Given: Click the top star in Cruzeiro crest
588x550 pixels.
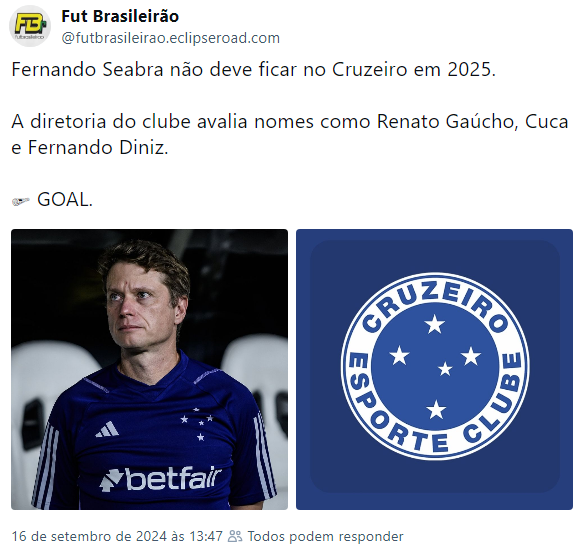Looking at the screenshot, I should click(435, 324).
